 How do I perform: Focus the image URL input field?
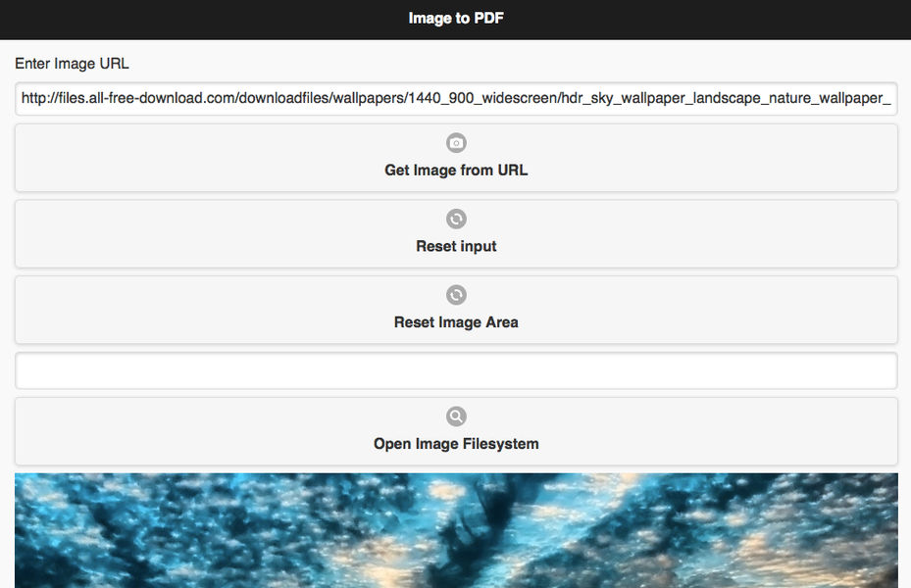[x=456, y=98]
